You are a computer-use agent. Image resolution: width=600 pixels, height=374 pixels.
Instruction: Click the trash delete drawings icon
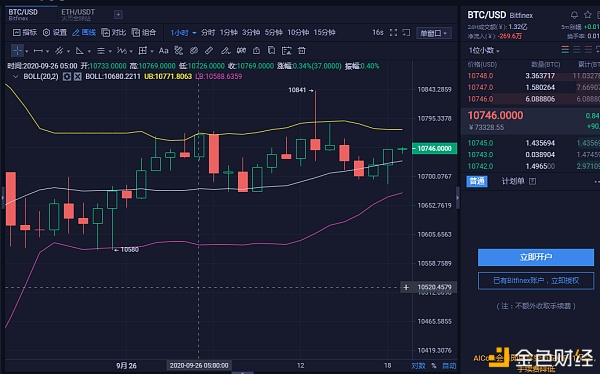click(x=302, y=51)
